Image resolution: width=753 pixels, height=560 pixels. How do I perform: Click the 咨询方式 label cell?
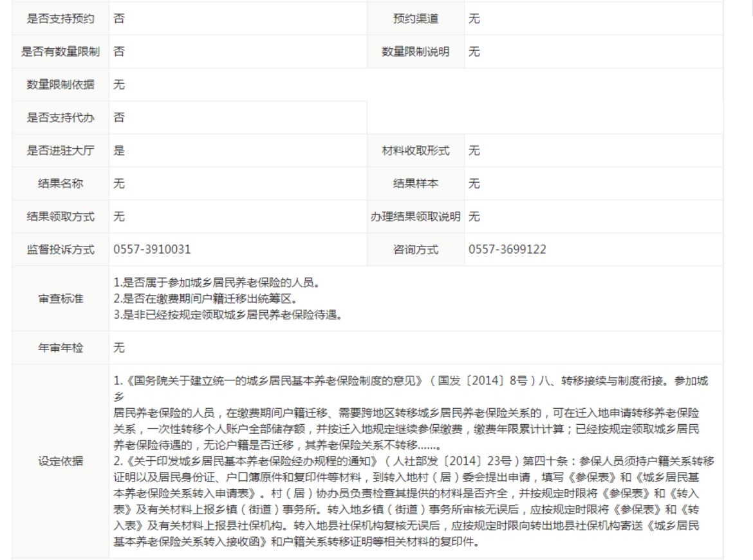coord(415,249)
